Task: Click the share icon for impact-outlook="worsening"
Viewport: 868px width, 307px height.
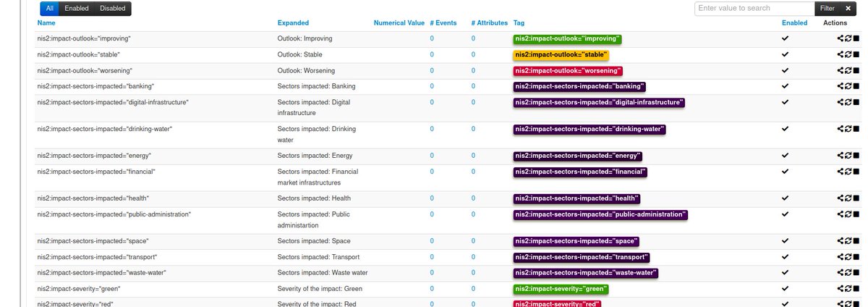Action: pyautogui.click(x=841, y=71)
